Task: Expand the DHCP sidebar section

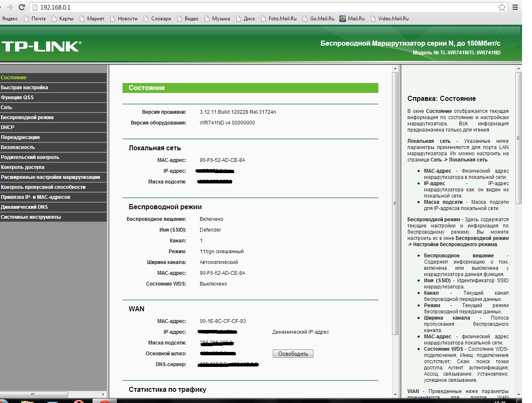Action: (7, 127)
